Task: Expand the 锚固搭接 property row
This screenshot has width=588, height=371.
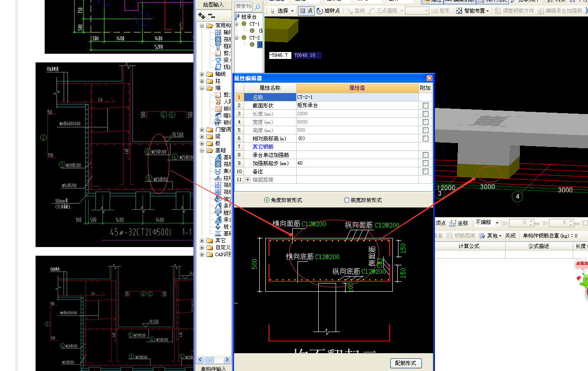Action: (248, 179)
